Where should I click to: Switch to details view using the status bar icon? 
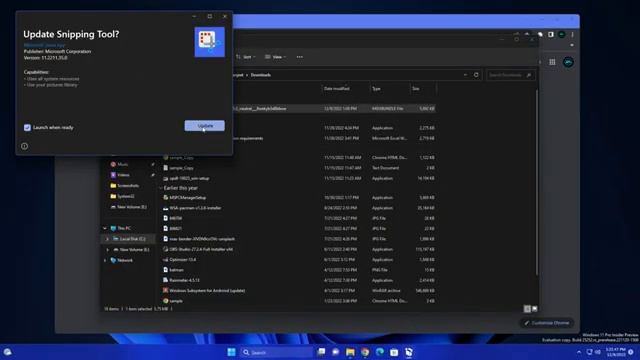(527, 309)
